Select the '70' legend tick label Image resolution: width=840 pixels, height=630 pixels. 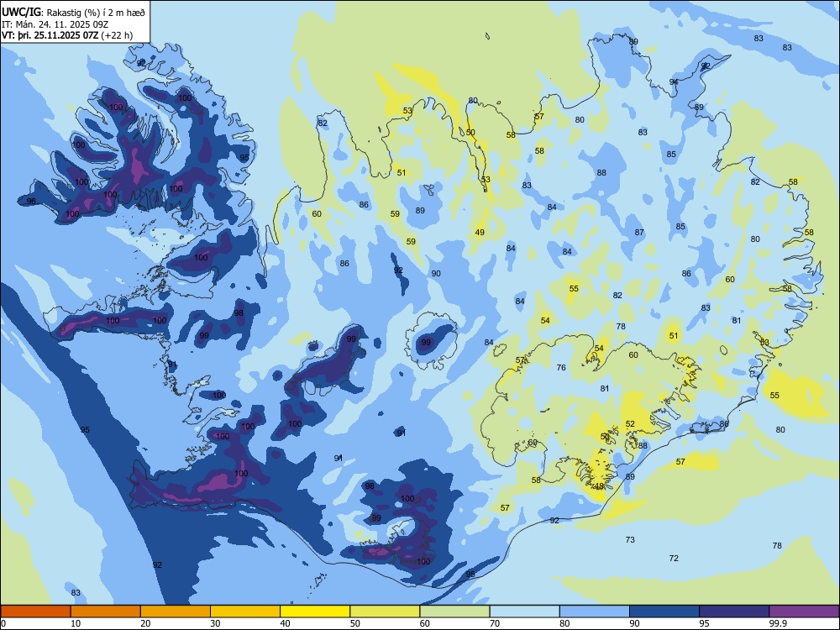coord(495,623)
